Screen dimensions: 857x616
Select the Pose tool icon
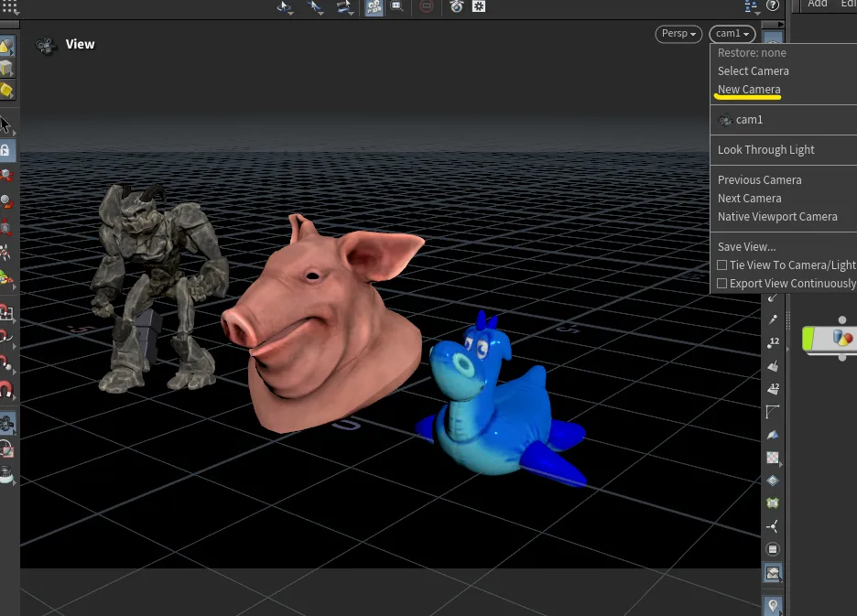point(5,253)
